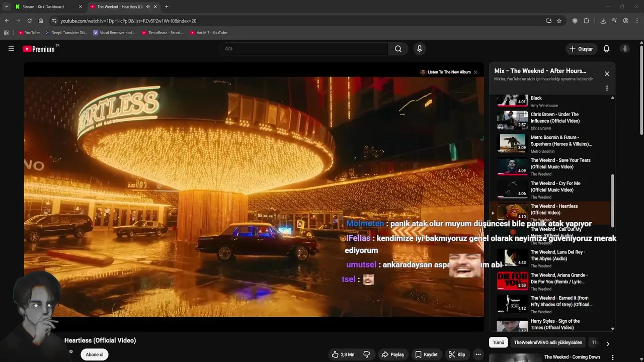644x362 pixels.
Task: Play The Weeknd - Earned It from playlist
Action: point(551,305)
